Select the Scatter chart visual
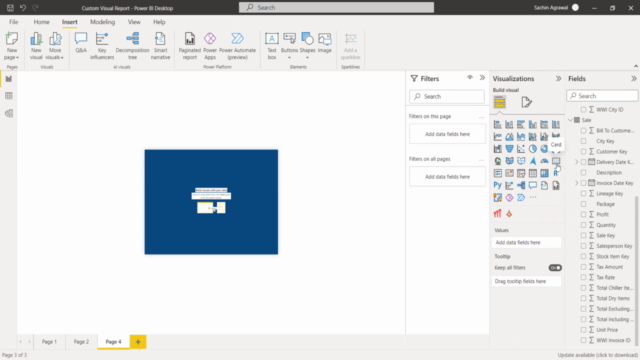 (521, 149)
